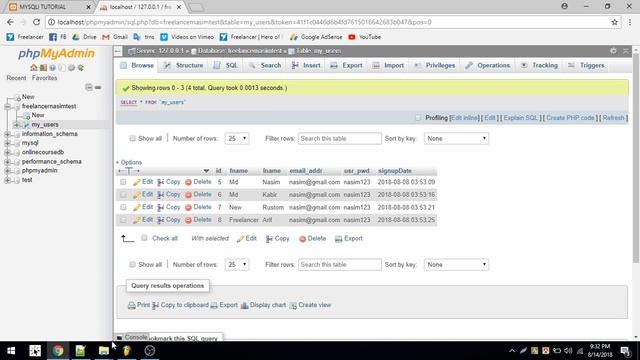Image resolution: width=640 pixels, height=360 pixels.
Task: Click Display chart icon
Action: tap(244, 305)
